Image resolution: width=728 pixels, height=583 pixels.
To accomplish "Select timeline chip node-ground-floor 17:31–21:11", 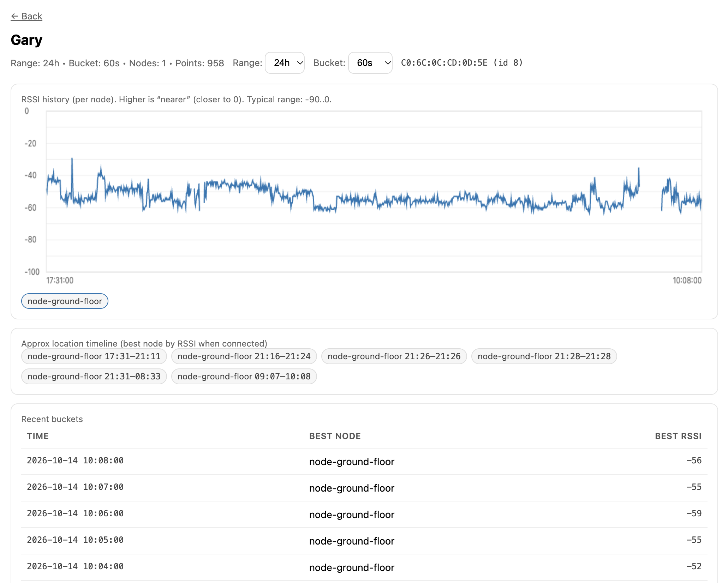I will 94,356.
